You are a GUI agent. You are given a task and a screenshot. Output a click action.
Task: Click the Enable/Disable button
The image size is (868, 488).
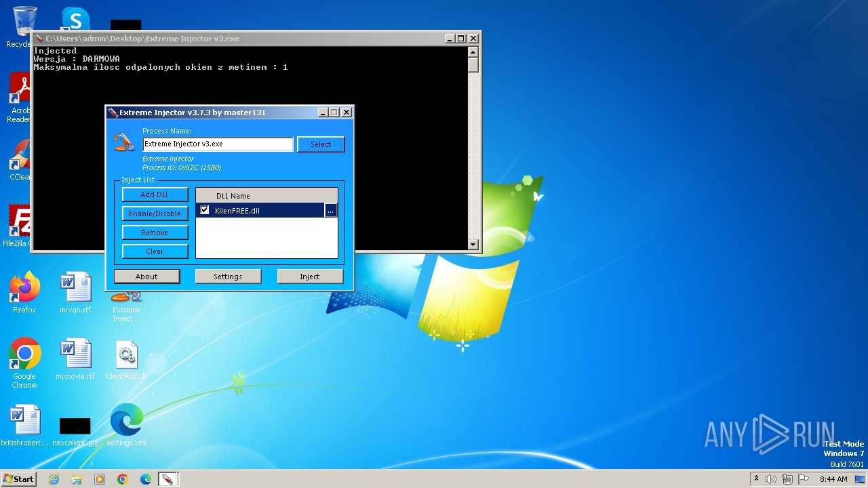(x=155, y=213)
